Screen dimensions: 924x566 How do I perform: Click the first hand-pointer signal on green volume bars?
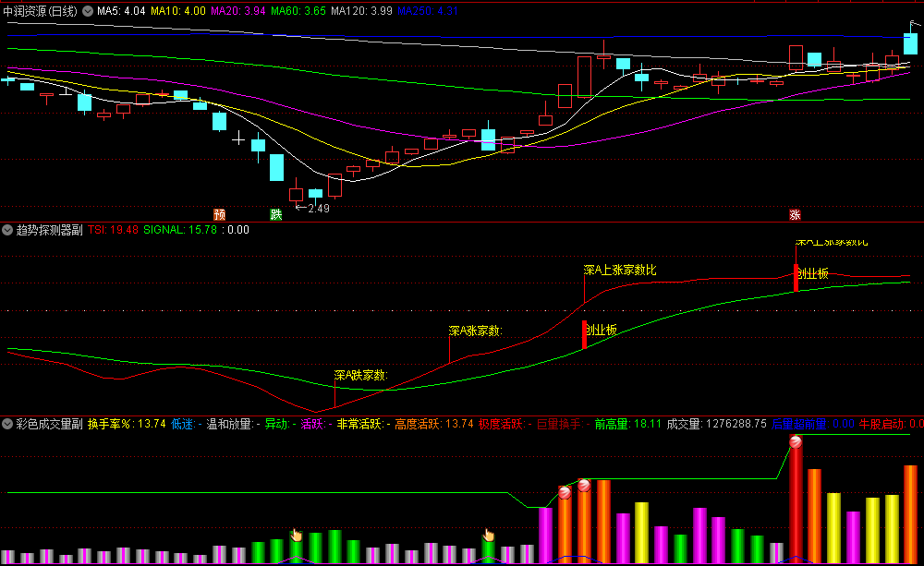(x=296, y=535)
